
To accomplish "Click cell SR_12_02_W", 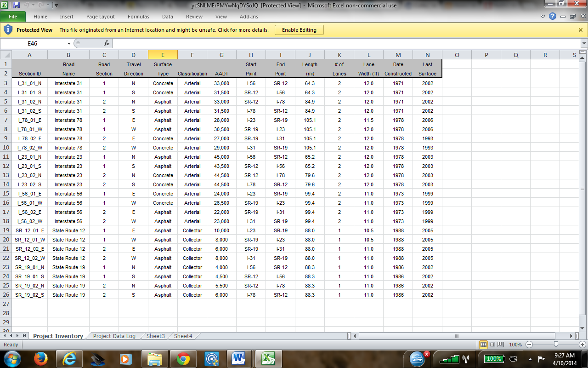I will (x=29, y=258).
